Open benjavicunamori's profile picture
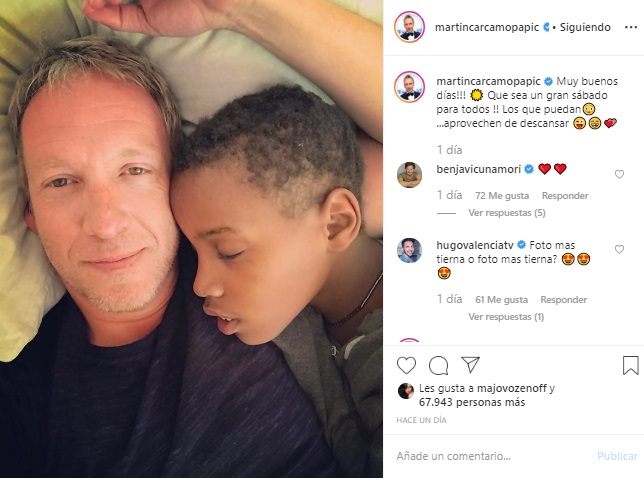Image resolution: width=644 pixels, height=478 pixels. coord(409,175)
